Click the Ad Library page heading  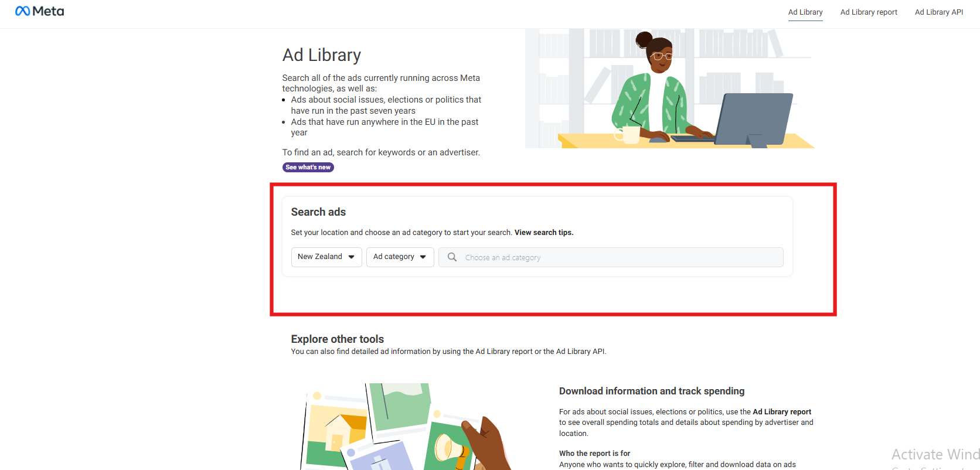[x=322, y=55]
